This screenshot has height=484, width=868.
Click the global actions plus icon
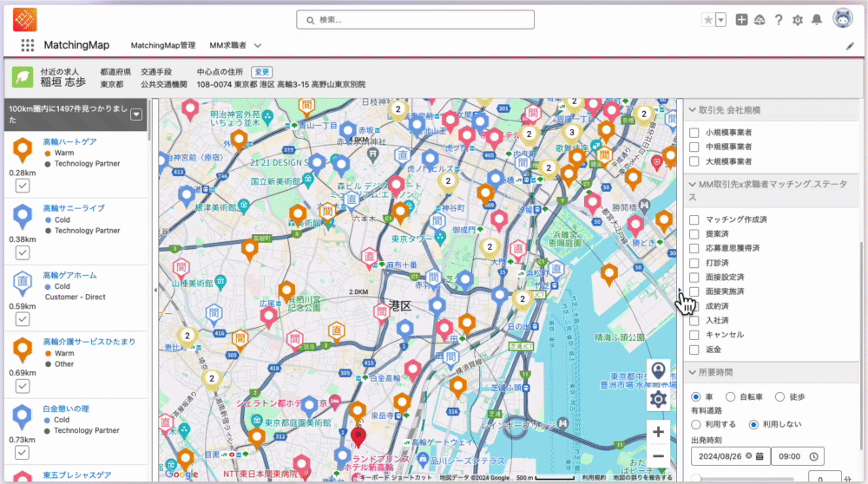pyautogui.click(x=741, y=20)
